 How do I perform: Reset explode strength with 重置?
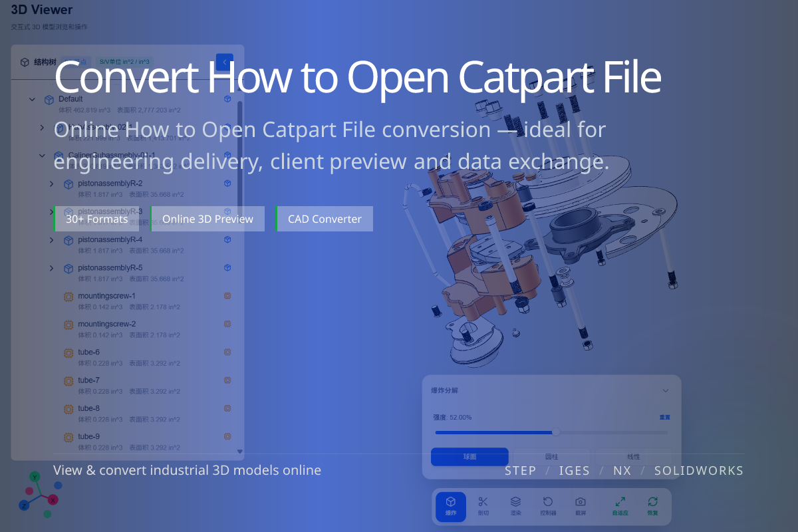[x=664, y=417]
